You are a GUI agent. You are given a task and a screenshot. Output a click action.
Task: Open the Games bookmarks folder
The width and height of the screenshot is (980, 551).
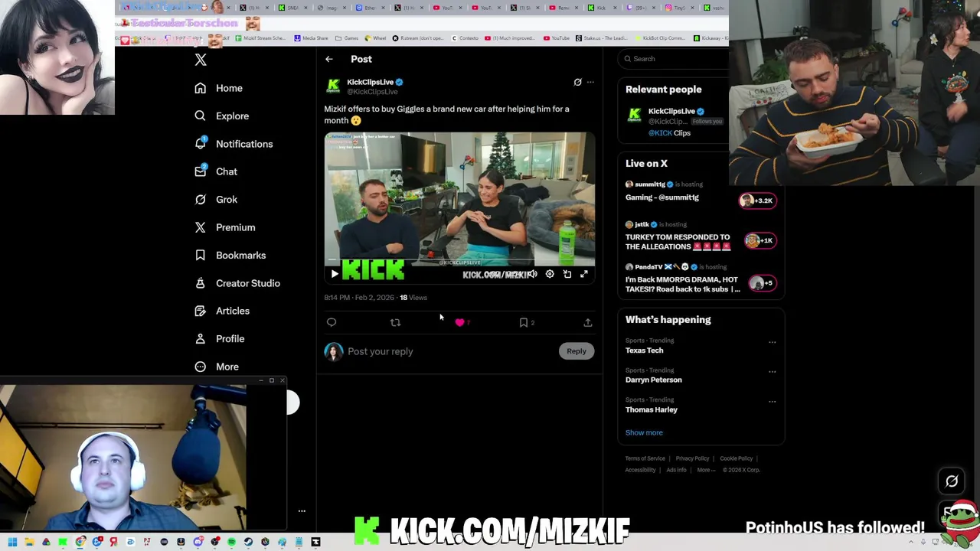tap(347, 37)
